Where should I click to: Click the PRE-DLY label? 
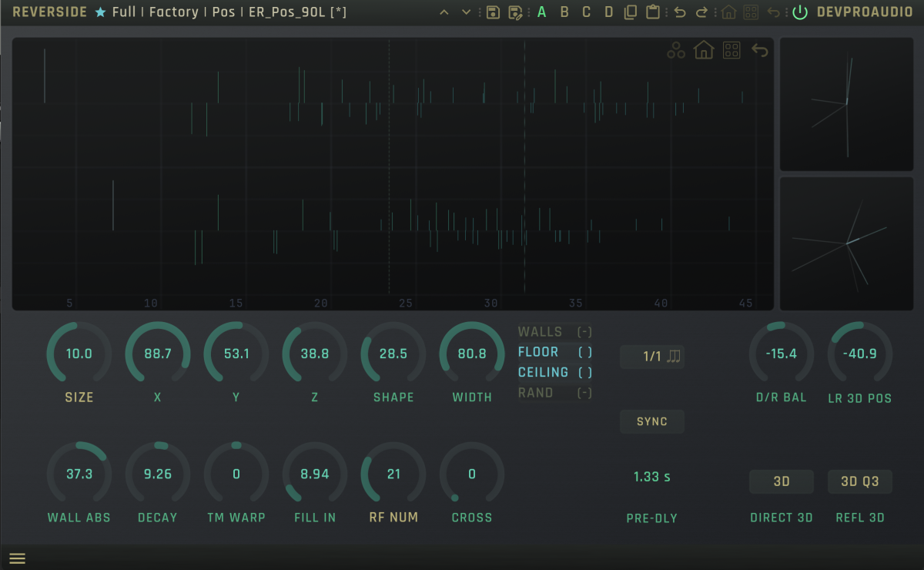click(652, 518)
